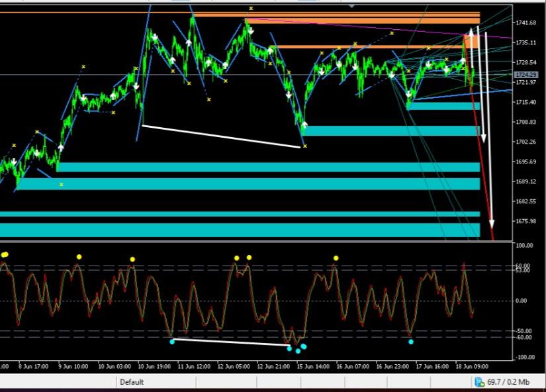Click the "69.7 / 0.2 Mb" traffic readout

pyautogui.click(x=508, y=382)
